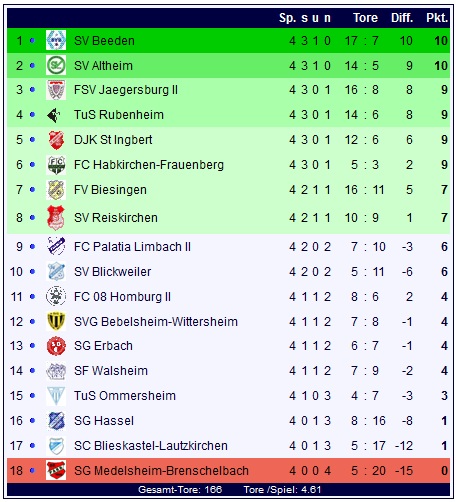This screenshot has height=502, width=456.
Task: Click the SV Beeden club crest
Action: (x=56, y=40)
